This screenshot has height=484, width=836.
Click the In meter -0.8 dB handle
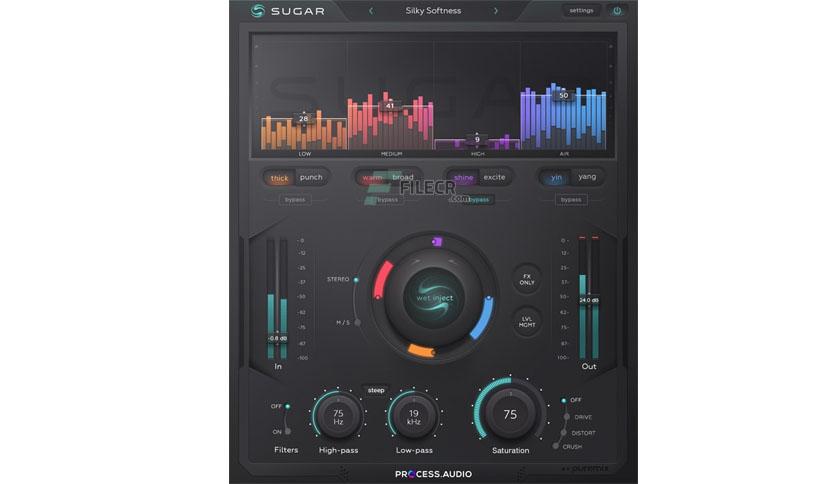click(277, 338)
